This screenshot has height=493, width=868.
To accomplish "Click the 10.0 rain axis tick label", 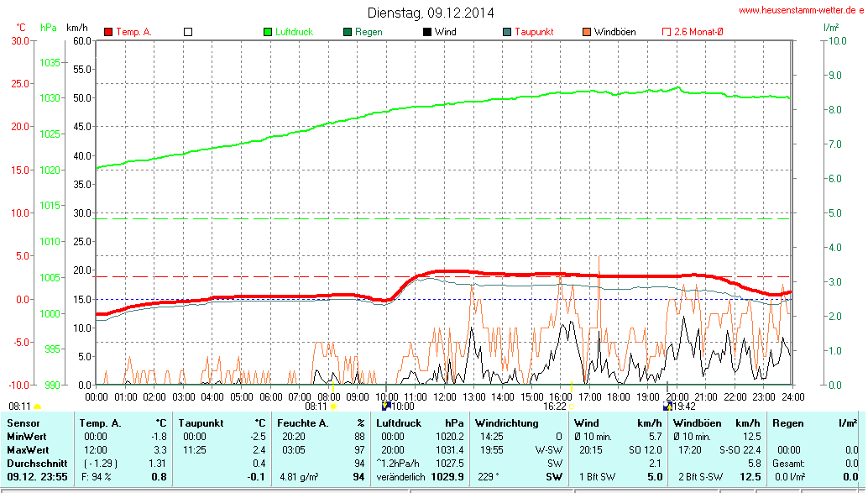I will (838, 40).
